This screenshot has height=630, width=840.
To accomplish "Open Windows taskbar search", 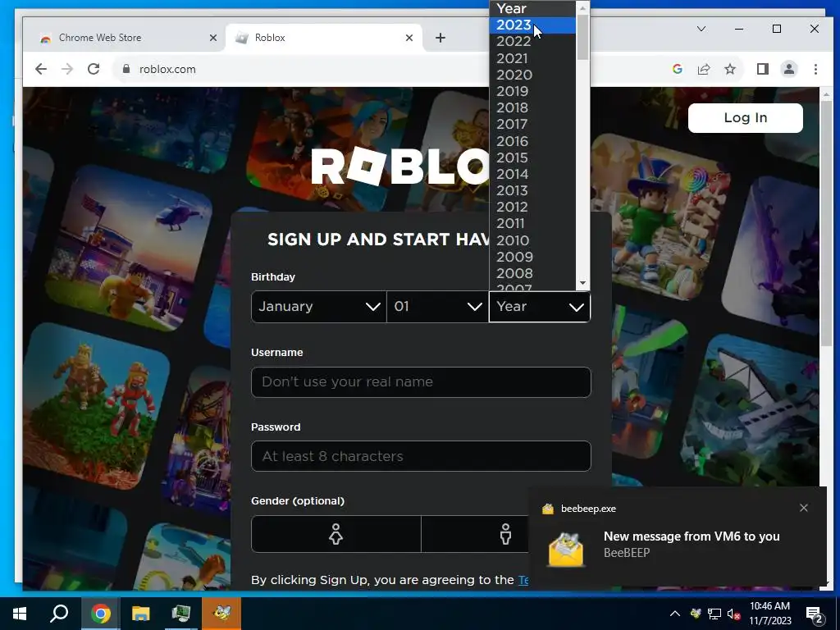I will [x=59, y=614].
